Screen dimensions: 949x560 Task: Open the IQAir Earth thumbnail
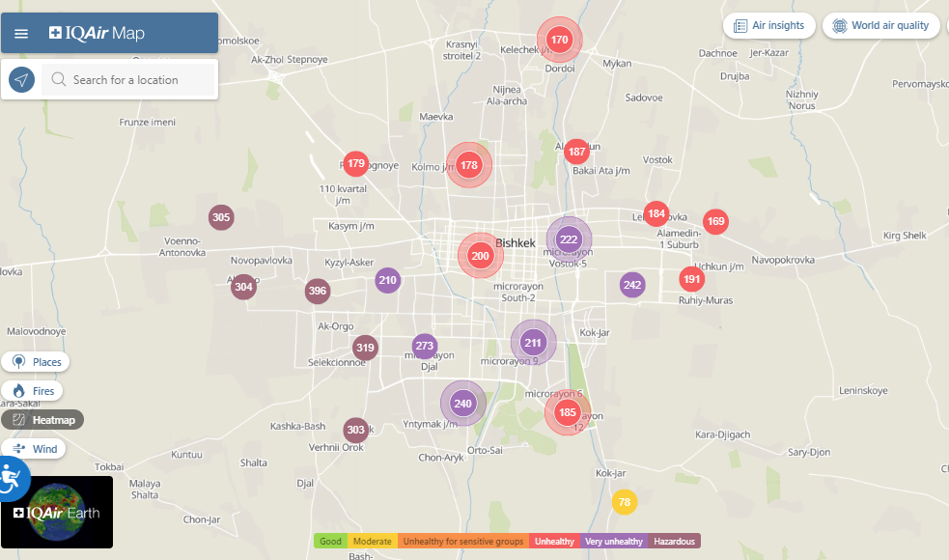tap(57, 513)
